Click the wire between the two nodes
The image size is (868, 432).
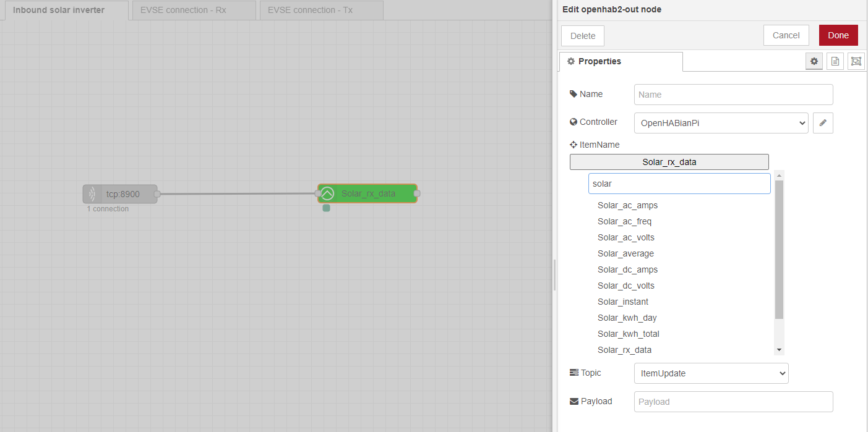click(x=238, y=193)
